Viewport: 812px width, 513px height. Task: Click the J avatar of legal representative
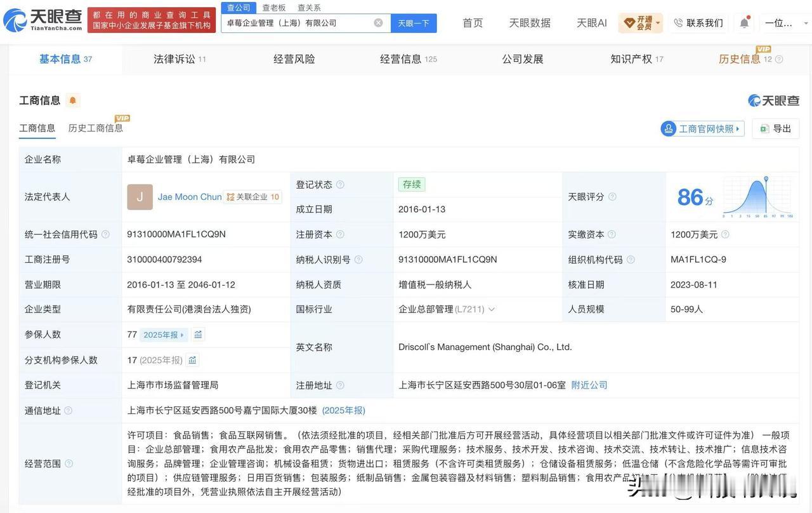click(140, 197)
